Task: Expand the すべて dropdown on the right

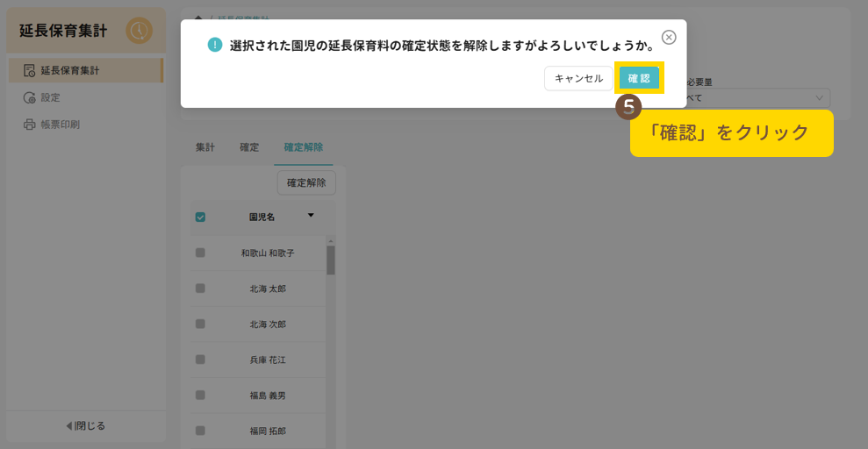Action: click(x=819, y=97)
